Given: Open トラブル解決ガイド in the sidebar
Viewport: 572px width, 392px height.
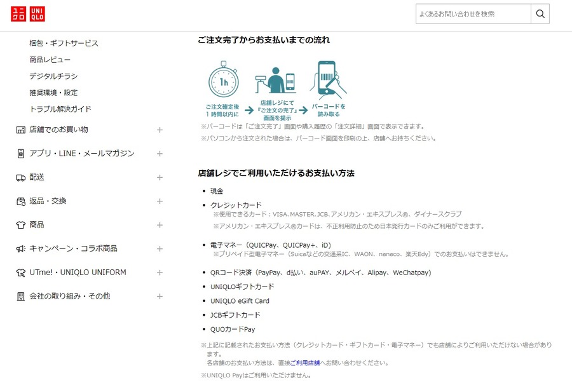Looking at the screenshot, I should 60,109.
